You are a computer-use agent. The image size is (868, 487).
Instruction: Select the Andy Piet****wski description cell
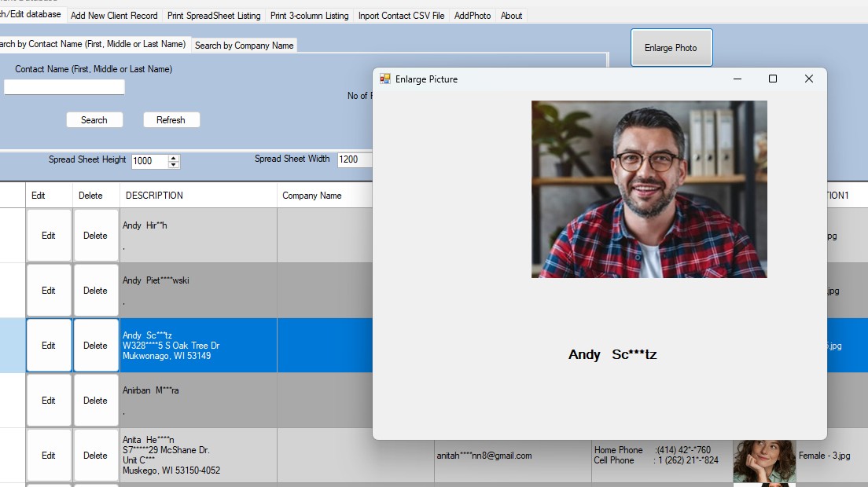point(198,290)
